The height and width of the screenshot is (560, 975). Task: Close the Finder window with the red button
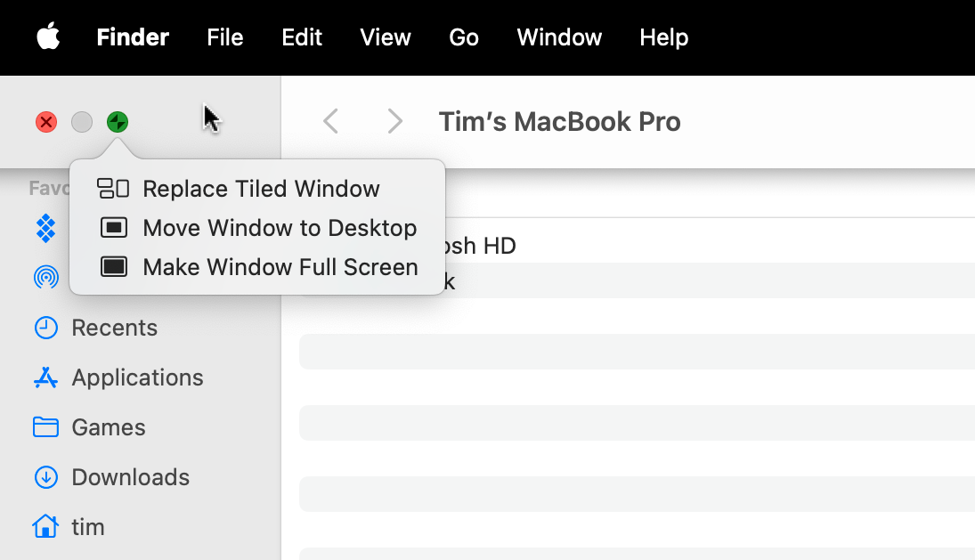(46, 122)
